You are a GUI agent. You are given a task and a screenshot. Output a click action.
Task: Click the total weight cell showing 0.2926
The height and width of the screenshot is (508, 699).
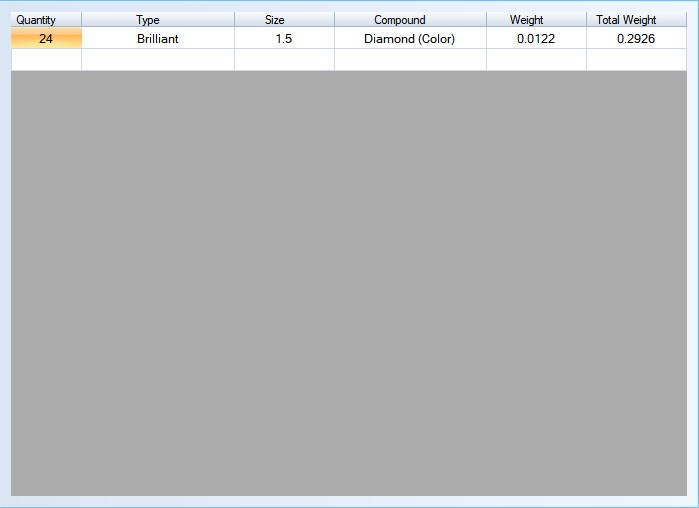pos(636,39)
